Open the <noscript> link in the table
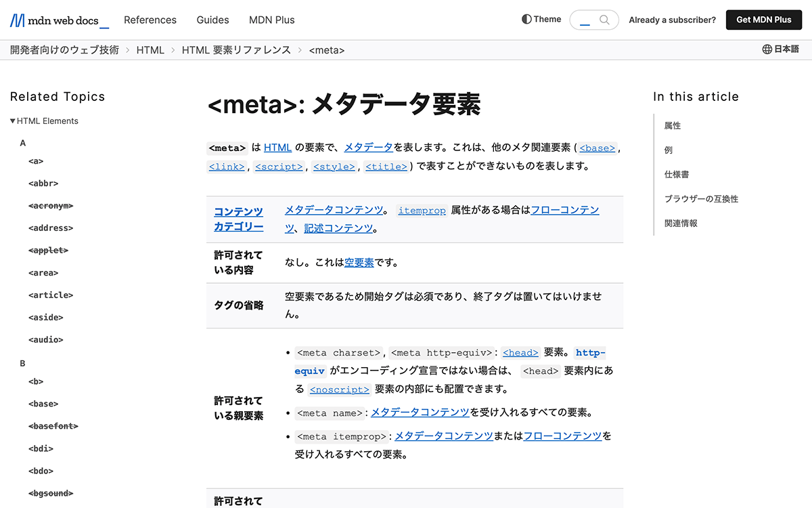 pos(340,389)
